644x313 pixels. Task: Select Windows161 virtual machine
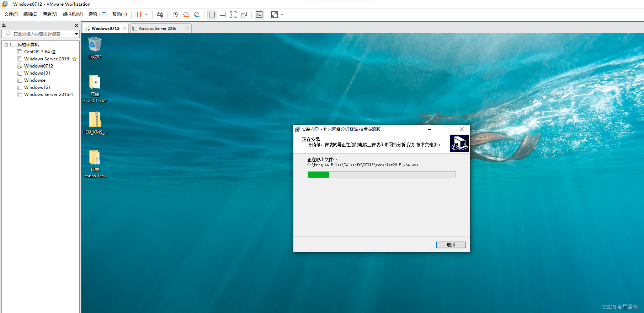(x=37, y=87)
